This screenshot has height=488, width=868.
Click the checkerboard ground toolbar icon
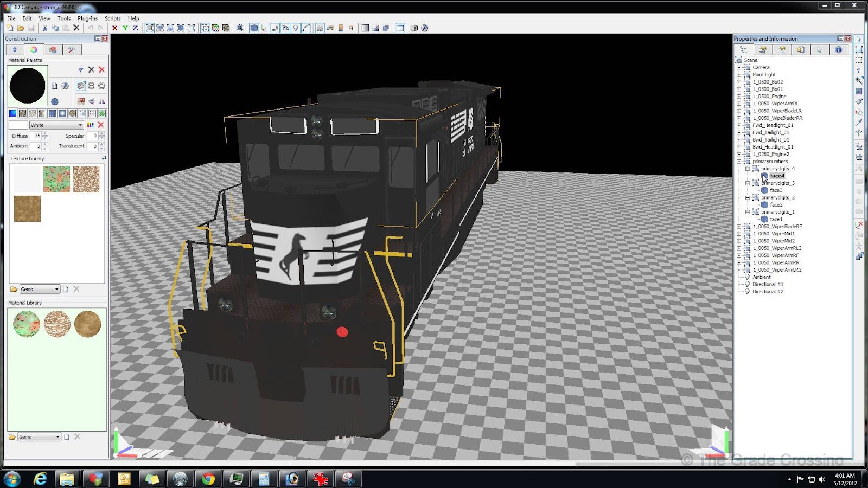320,28
